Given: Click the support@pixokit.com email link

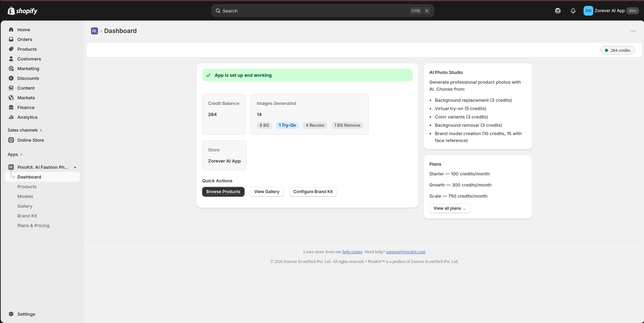Looking at the screenshot, I should [x=405, y=252].
